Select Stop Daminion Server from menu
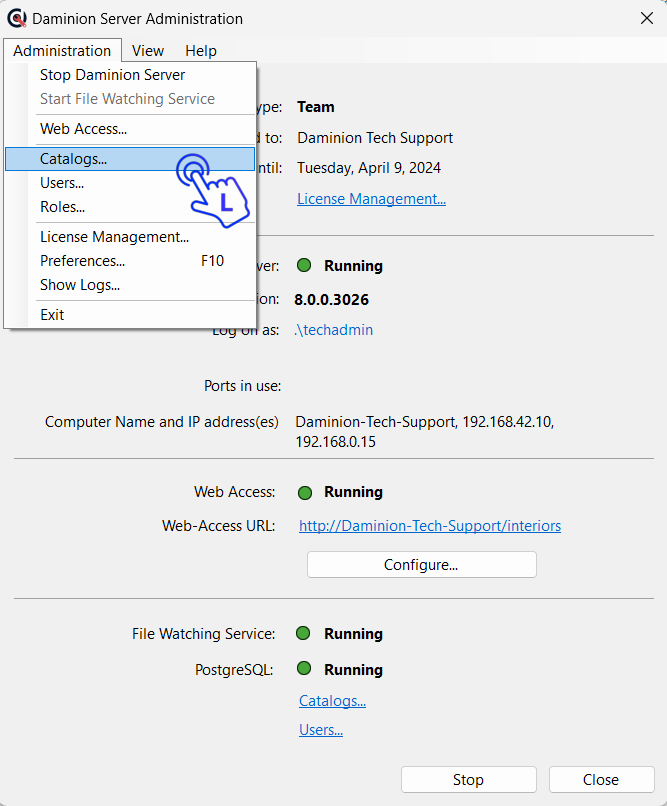The width and height of the screenshot is (667, 806). [x=112, y=75]
